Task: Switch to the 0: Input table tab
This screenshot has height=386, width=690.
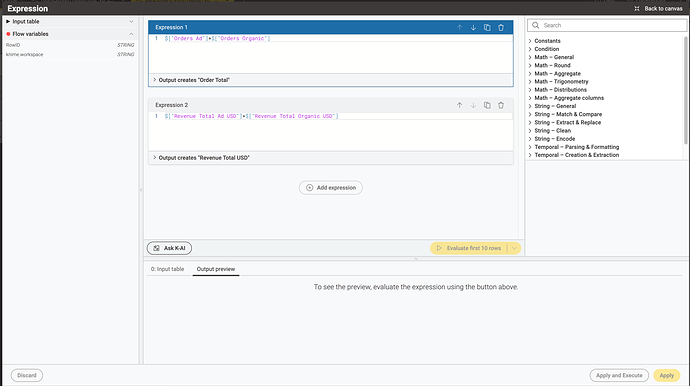Action: point(167,269)
